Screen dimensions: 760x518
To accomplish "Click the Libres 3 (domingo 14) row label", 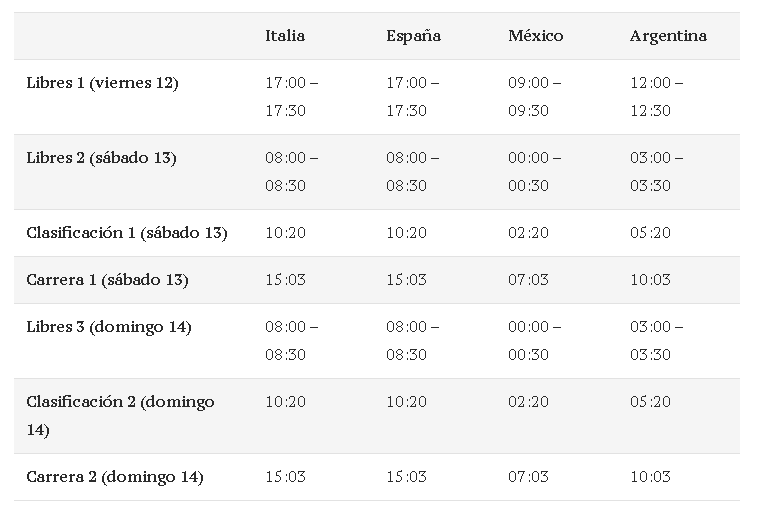I will point(109,327).
